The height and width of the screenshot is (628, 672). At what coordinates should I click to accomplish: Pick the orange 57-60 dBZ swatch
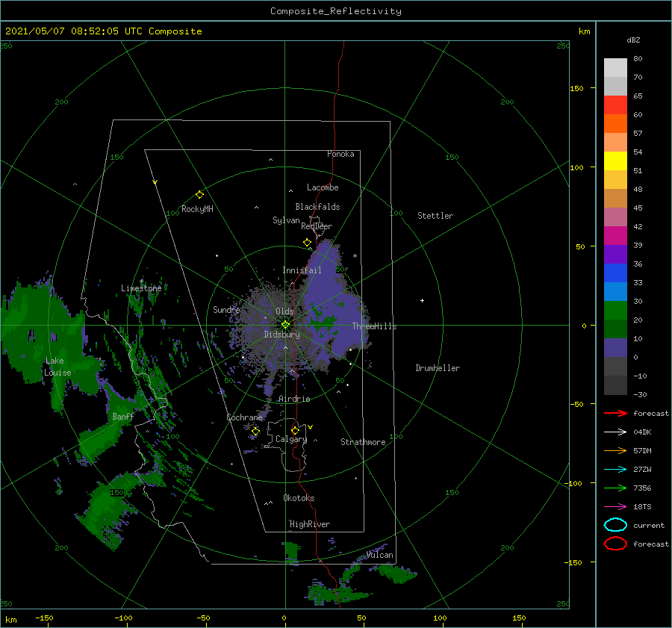click(x=615, y=124)
